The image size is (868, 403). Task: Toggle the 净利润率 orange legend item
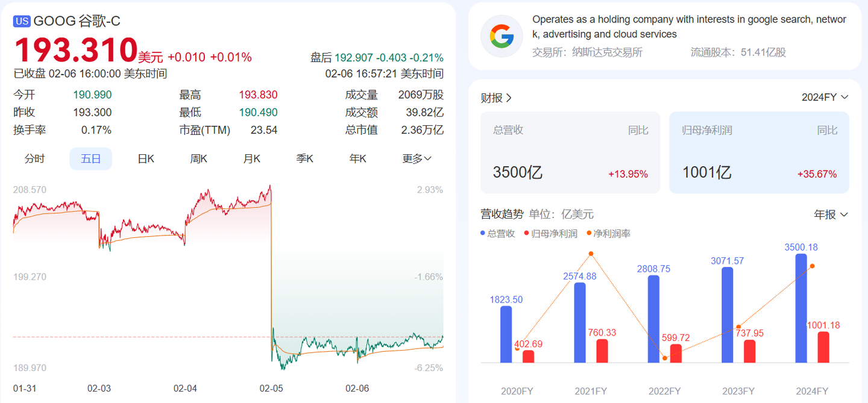608,234
